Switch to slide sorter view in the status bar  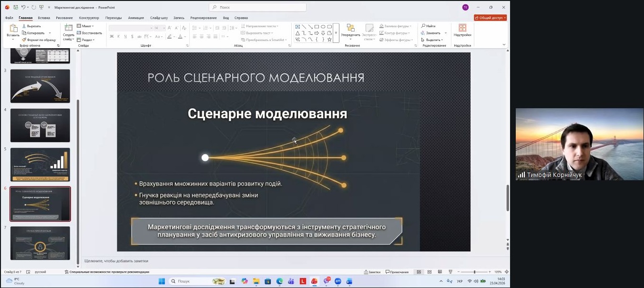pos(429,272)
